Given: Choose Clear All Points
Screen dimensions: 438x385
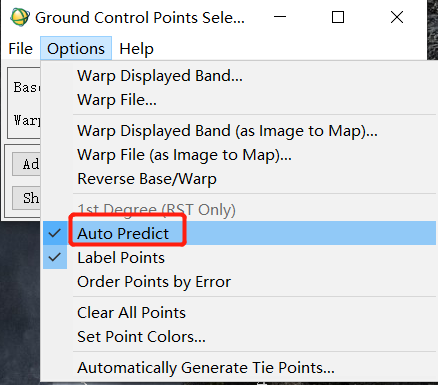Looking at the screenshot, I should [x=239, y=313].
